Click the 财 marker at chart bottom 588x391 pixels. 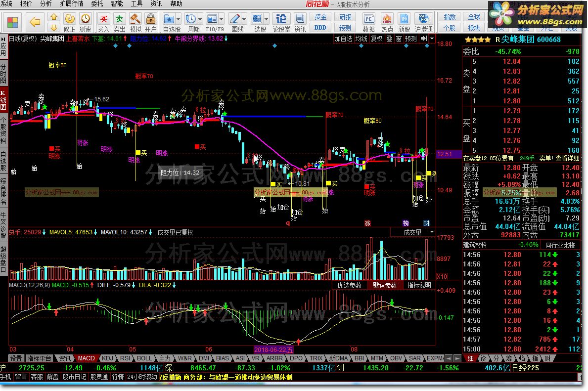coord(426,223)
